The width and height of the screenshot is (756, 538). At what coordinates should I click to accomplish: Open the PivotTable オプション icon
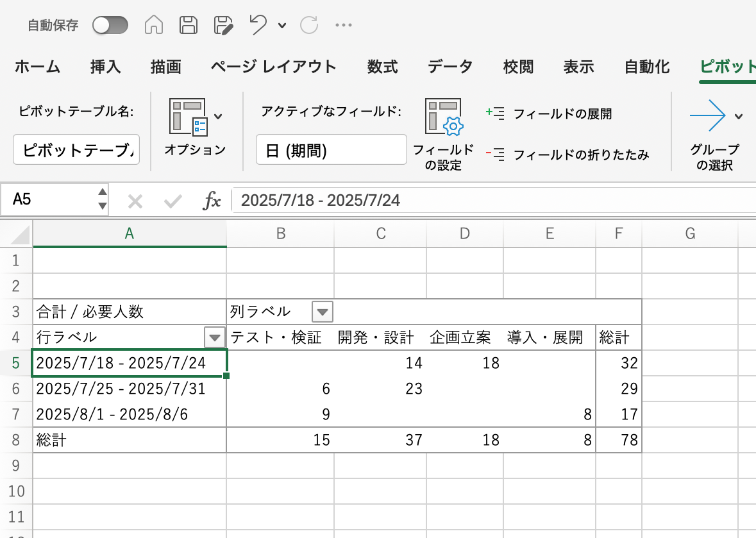point(188,117)
